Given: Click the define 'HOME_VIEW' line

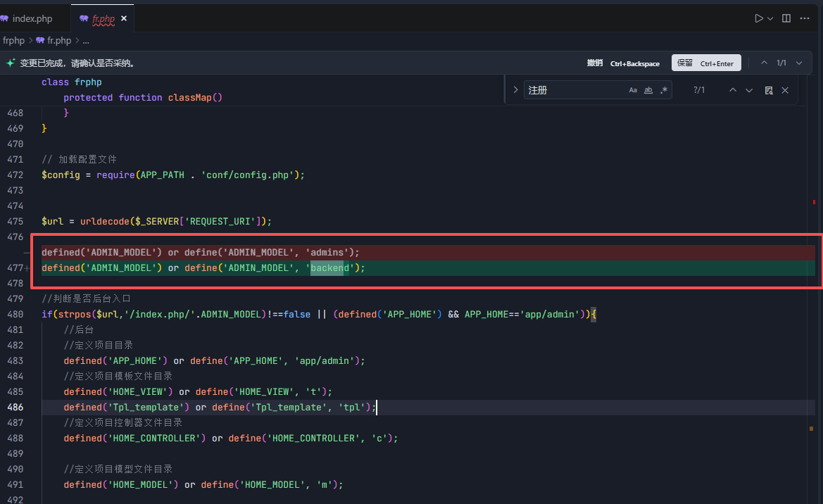Looking at the screenshot, I should [x=198, y=391].
